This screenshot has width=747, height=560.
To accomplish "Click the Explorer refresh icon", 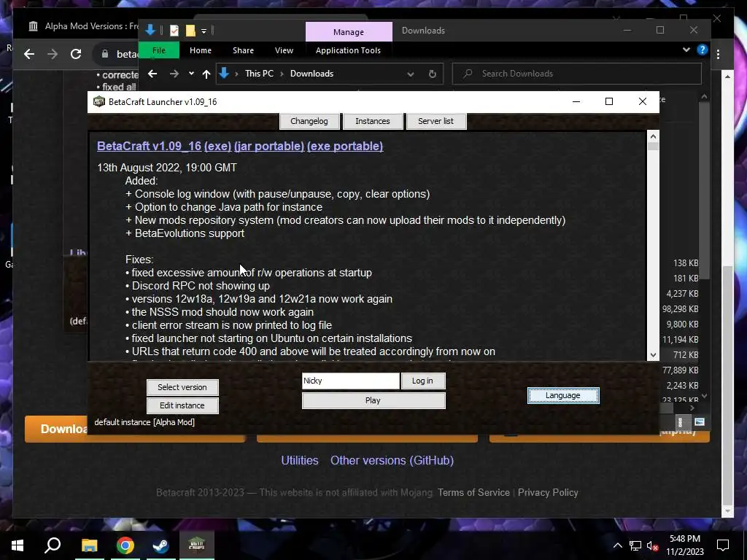I will click(x=432, y=74).
